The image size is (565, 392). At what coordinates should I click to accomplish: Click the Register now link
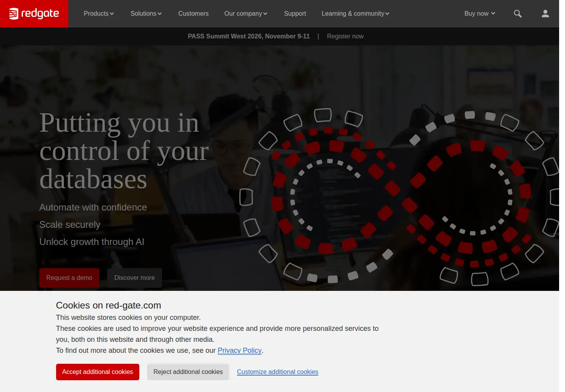pos(345,36)
